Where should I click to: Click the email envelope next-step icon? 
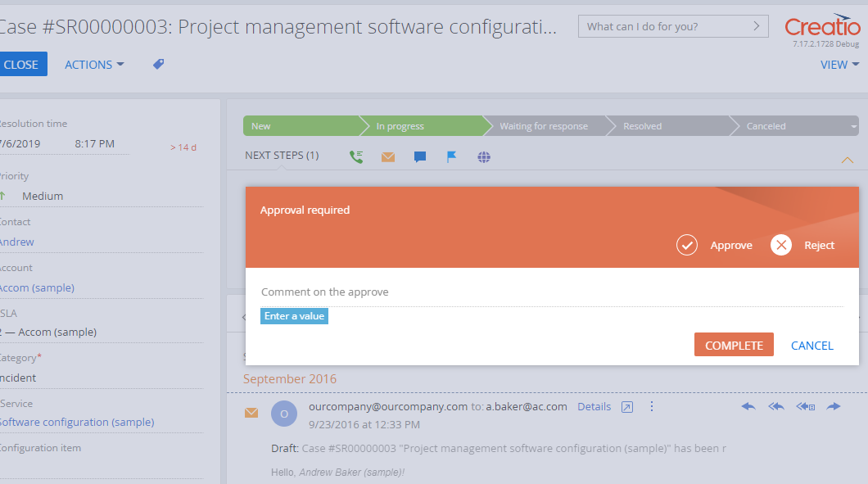(x=388, y=157)
